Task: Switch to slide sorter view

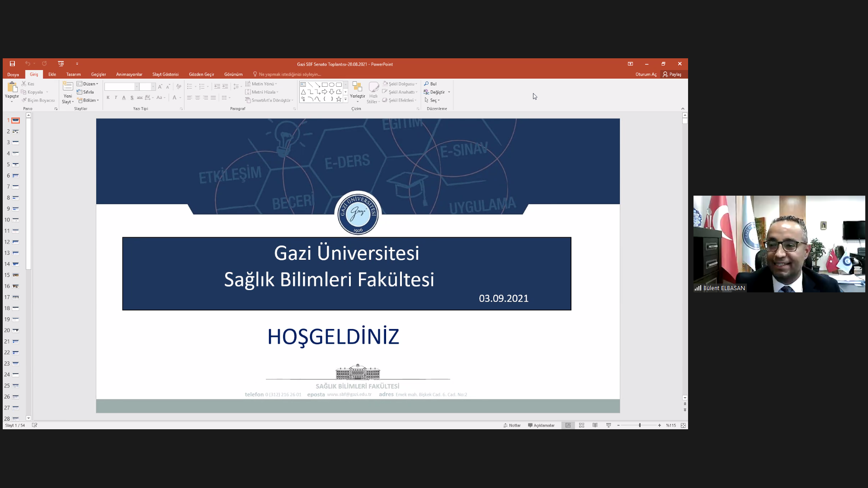Action: (582, 425)
